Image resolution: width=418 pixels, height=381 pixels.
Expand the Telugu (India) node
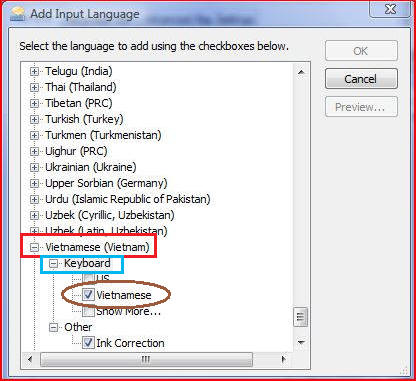[x=34, y=71]
